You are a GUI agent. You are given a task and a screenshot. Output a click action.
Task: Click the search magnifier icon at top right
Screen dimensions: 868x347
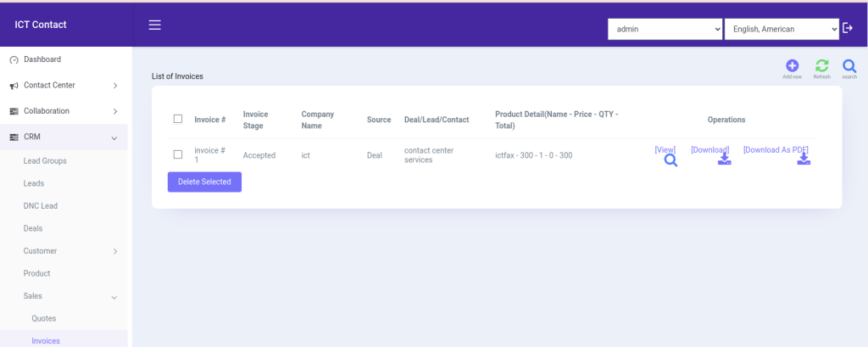pos(849,66)
